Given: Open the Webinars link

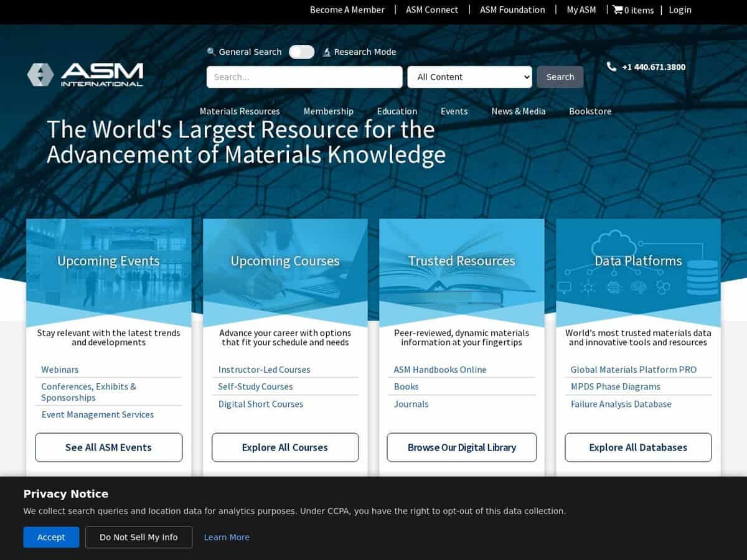Looking at the screenshot, I should 60,370.
